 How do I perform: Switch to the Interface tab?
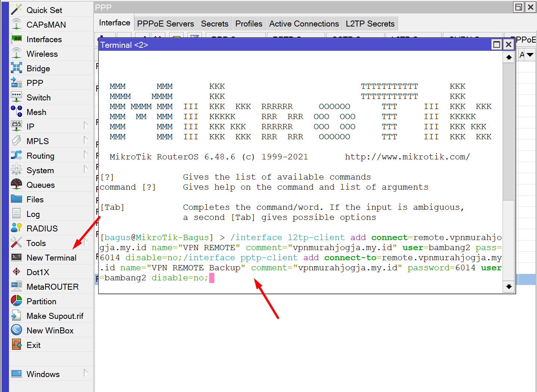pyautogui.click(x=115, y=23)
